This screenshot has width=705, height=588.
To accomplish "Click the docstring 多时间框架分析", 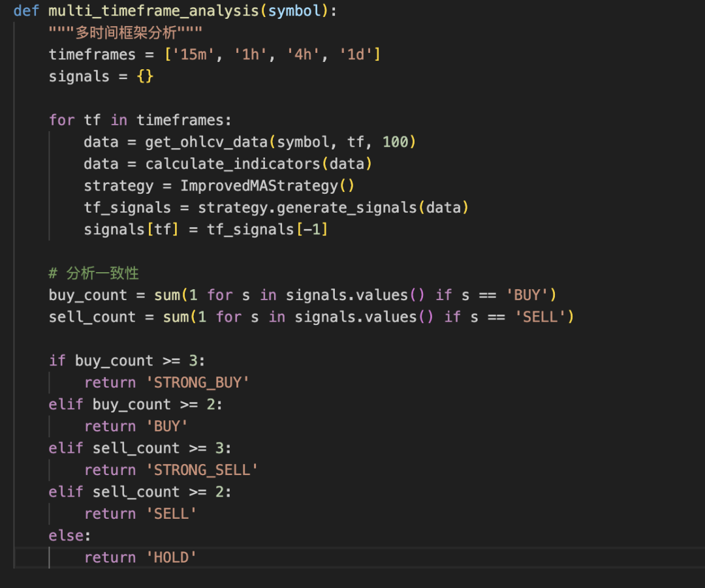I will coord(125,33).
